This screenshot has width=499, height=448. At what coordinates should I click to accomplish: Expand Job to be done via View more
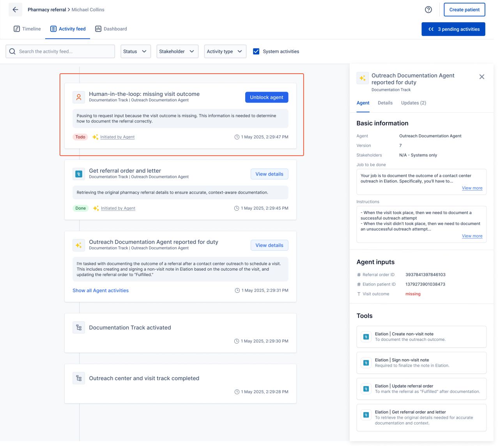point(472,188)
